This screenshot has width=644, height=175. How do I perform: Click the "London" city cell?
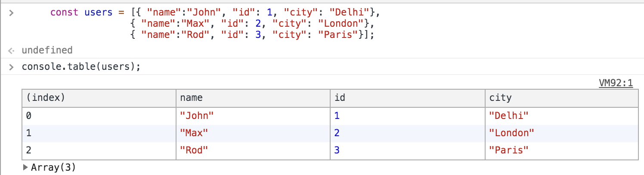[562, 133]
